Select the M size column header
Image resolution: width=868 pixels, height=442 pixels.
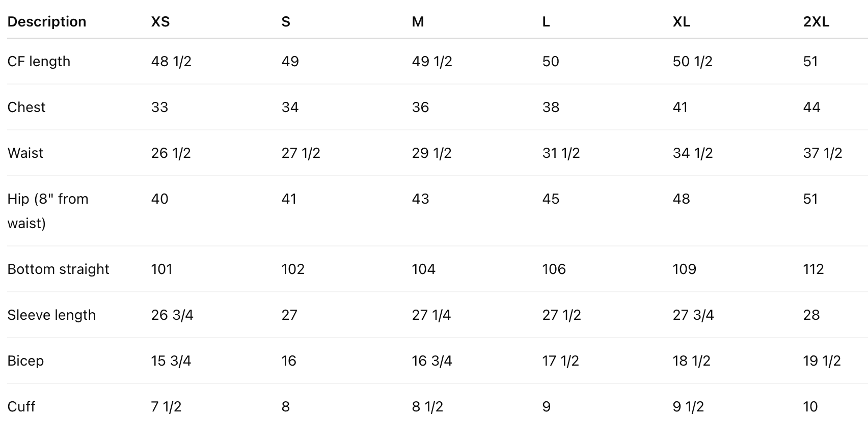[418, 22]
